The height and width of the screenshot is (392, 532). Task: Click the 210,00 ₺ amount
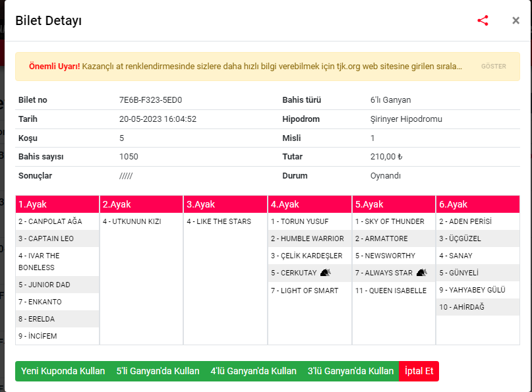point(386,157)
